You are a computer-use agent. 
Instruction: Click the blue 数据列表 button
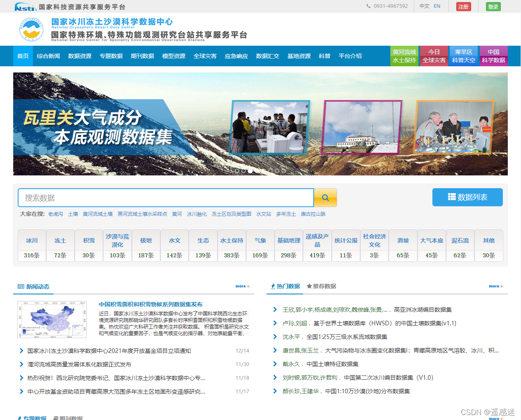click(x=467, y=197)
